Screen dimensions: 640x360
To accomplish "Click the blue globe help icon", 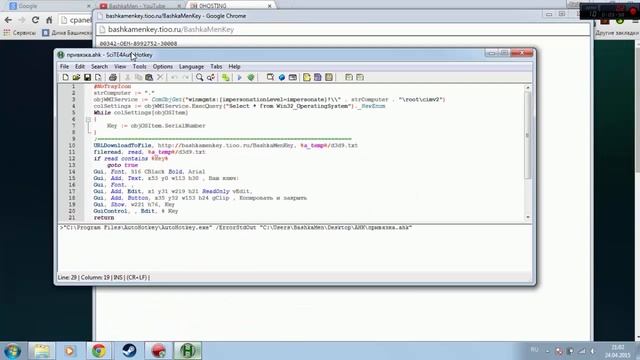I will coord(282,77).
